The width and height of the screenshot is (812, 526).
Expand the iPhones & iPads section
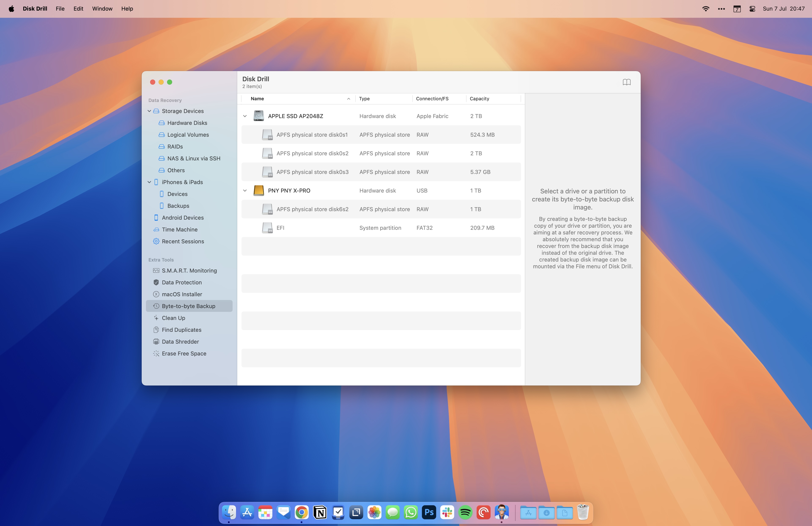coord(149,182)
